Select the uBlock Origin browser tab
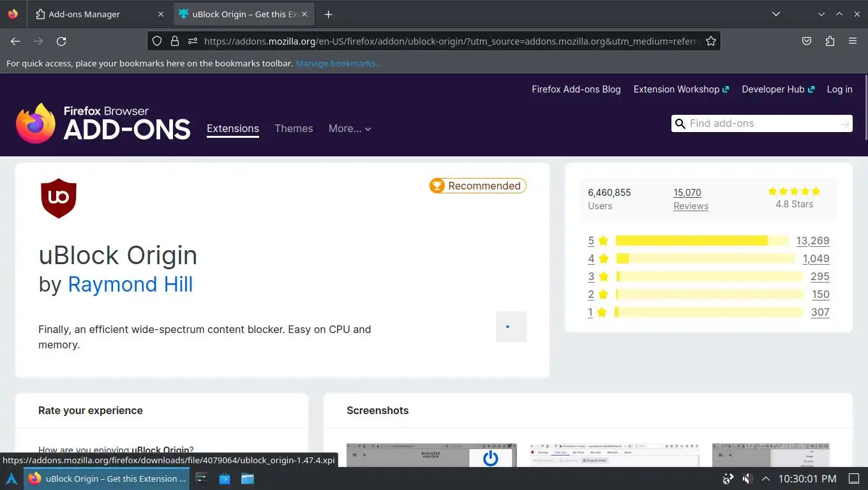The height and width of the screenshot is (490, 868). [244, 14]
